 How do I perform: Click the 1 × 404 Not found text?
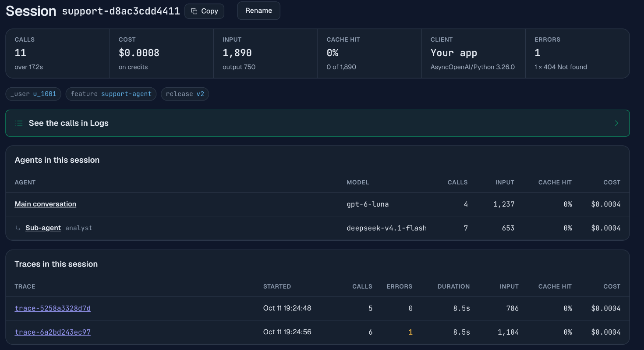(x=561, y=67)
